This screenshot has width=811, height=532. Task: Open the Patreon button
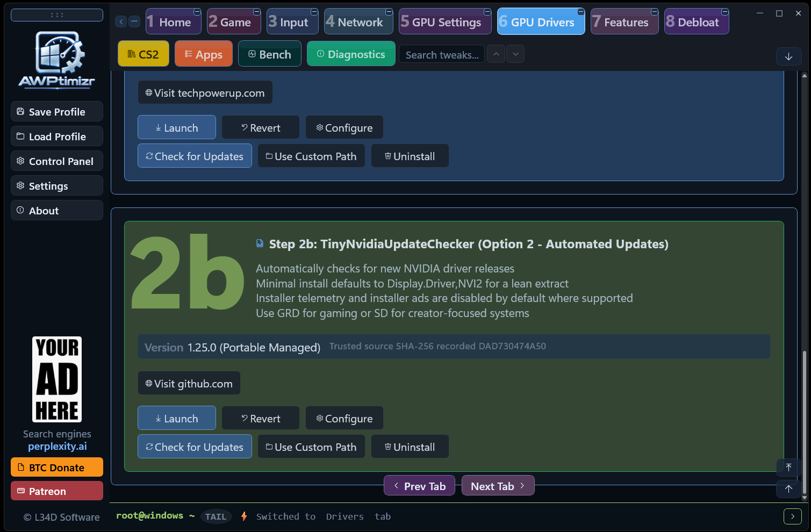click(57, 491)
